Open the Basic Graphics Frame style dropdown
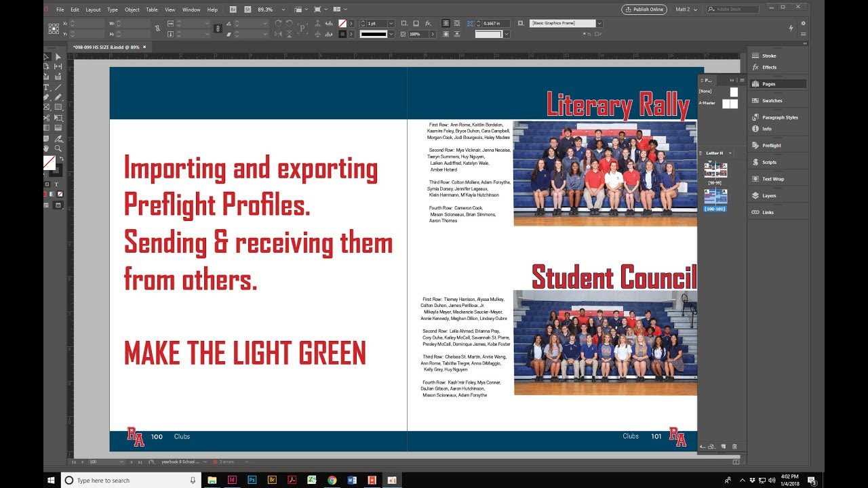Image resolution: width=868 pixels, height=488 pixels. click(x=599, y=23)
